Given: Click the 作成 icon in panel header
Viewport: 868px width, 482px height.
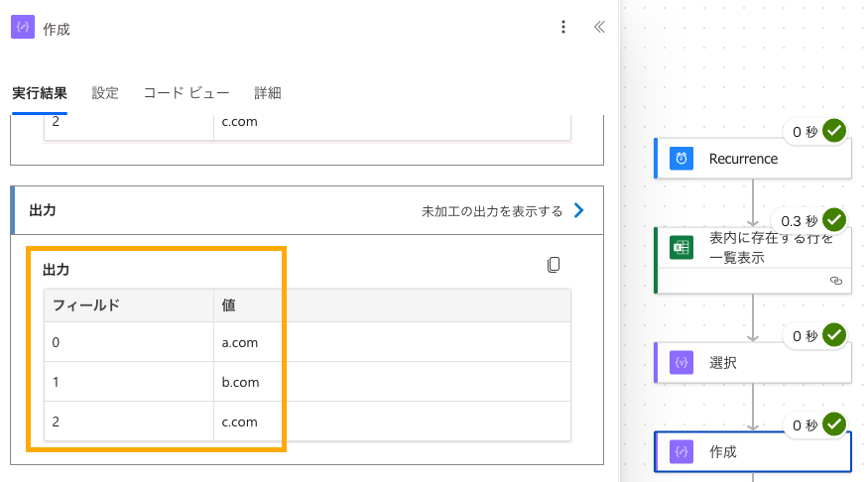Looking at the screenshot, I should [x=23, y=28].
